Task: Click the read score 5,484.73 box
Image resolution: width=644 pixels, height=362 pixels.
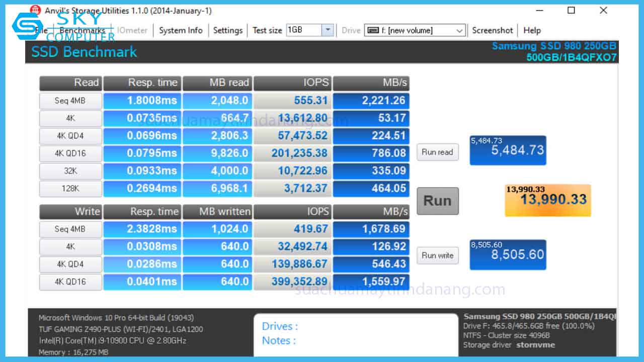Action: click(x=508, y=150)
